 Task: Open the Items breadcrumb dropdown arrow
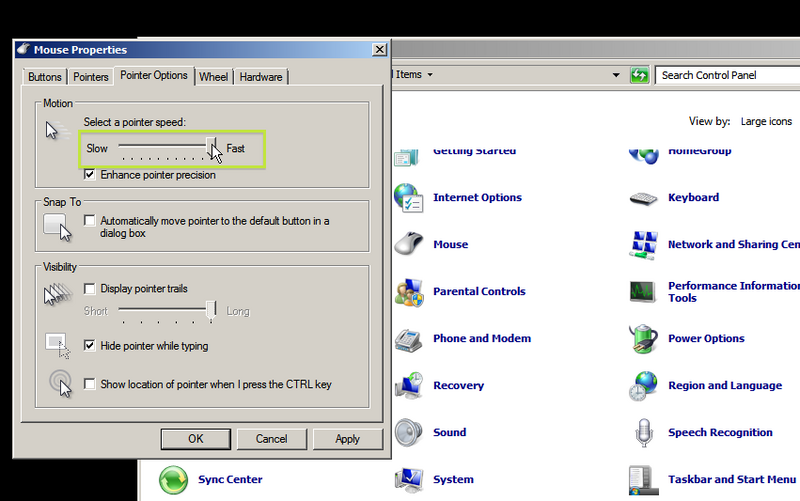430,75
